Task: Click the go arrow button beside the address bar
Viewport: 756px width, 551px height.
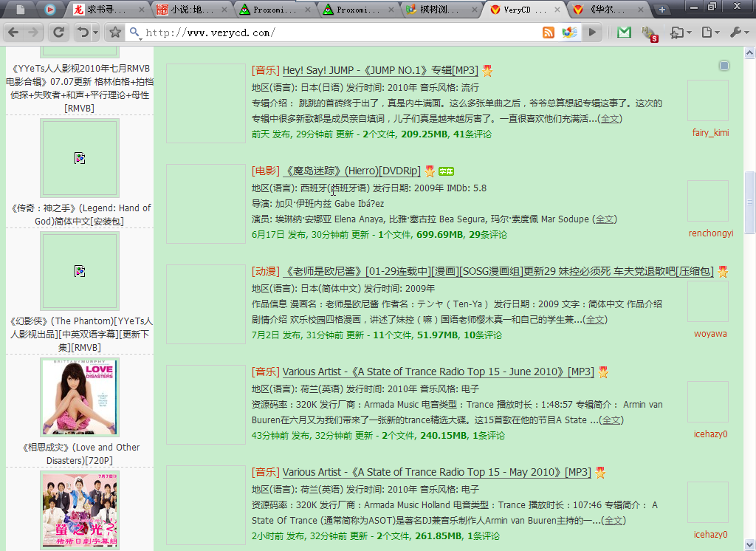Action: [592, 32]
